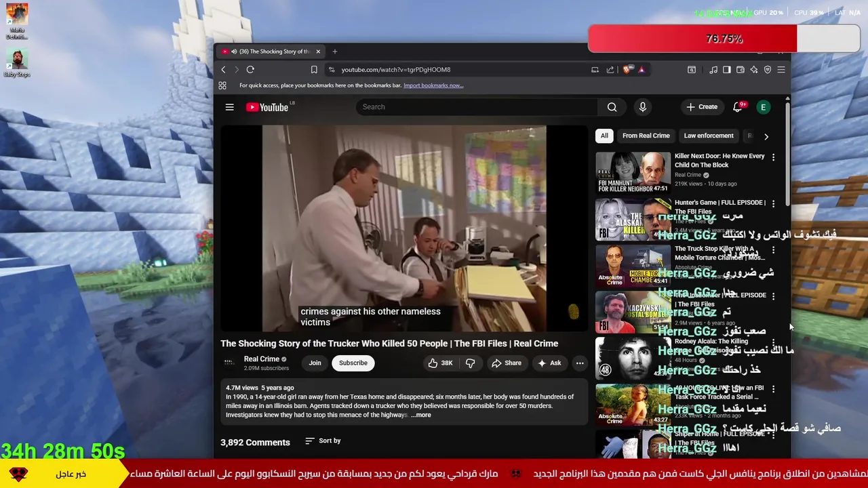This screenshot has width=868, height=488.
Task: Open Hunter's Game FBI Files thumbnail
Action: [633, 218]
